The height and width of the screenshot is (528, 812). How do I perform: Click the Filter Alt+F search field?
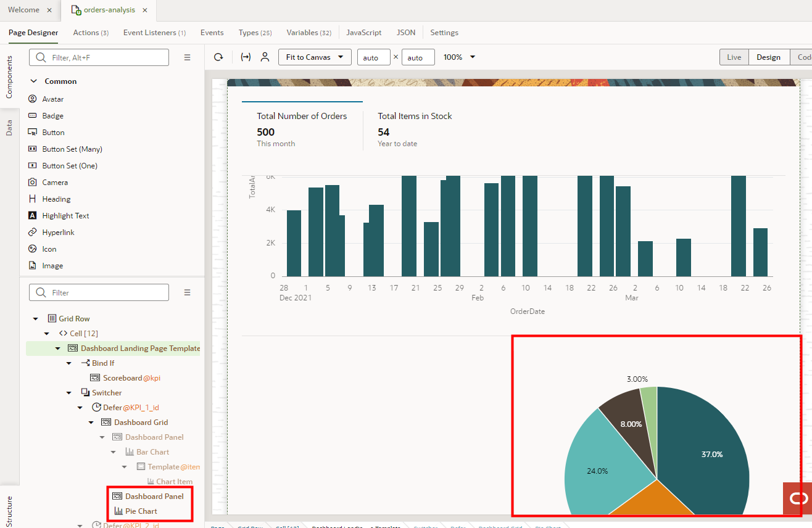coord(99,57)
